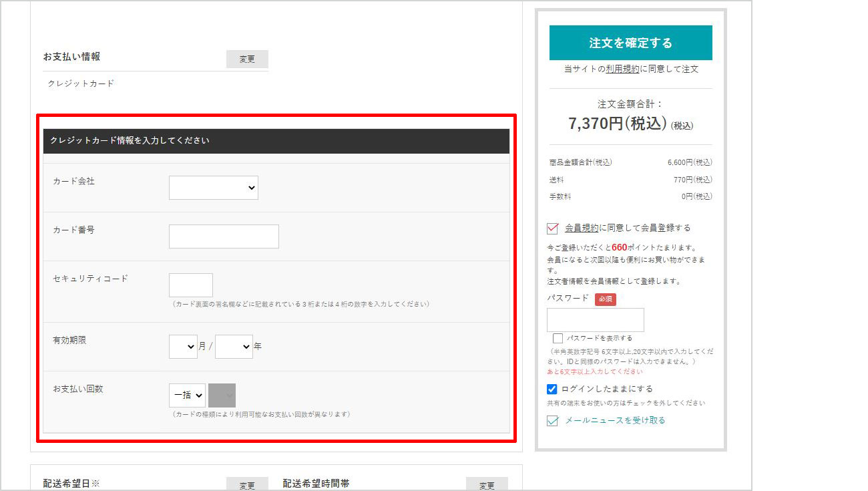Click 変更 button next to お支払い情報
The width and height of the screenshot is (868, 491).
pos(247,59)
